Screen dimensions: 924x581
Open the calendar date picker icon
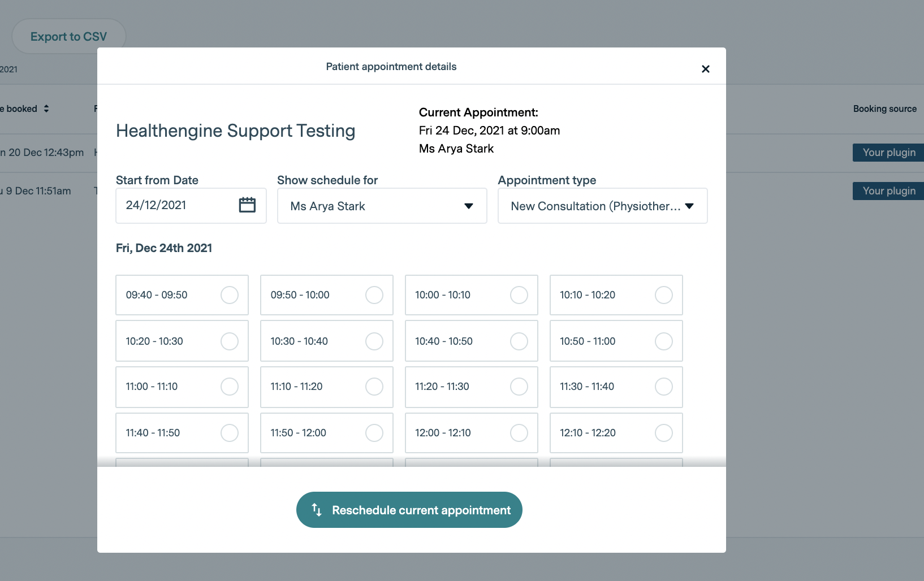click(247, 205)
